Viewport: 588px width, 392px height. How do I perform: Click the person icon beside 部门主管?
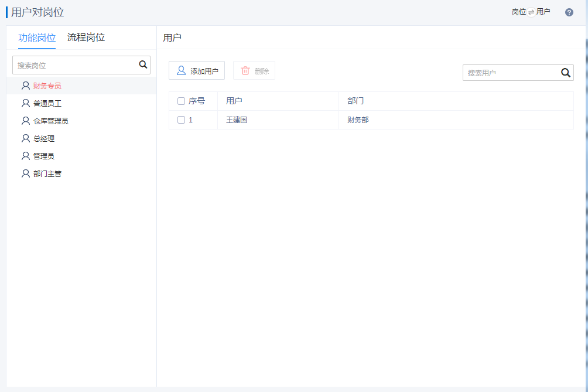tap(25, 173)
